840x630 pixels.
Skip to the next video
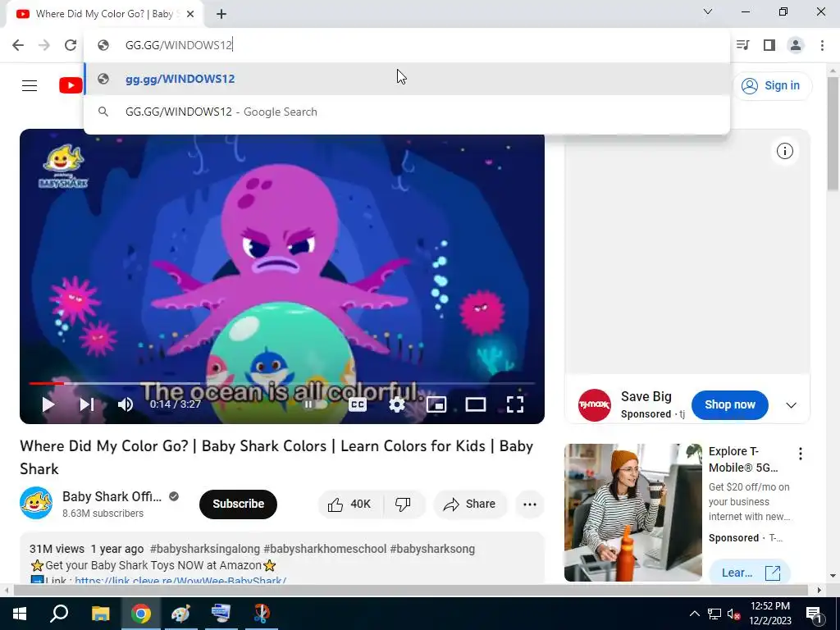[x=87, y=404]
